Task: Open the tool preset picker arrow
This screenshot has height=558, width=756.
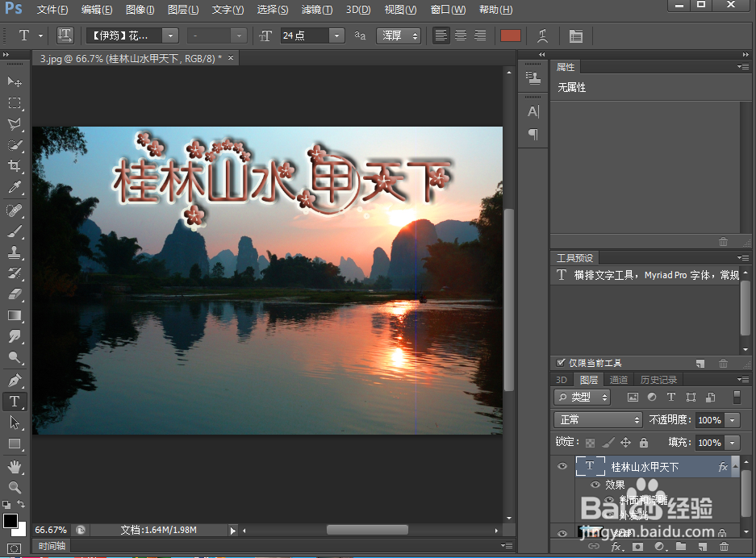Action: click(40, 35)
